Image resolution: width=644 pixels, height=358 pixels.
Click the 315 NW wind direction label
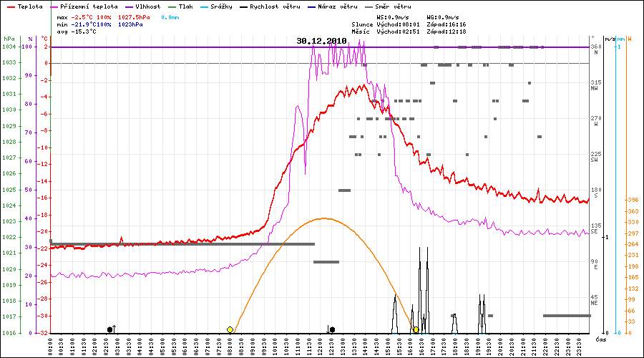tap(596, 85)
